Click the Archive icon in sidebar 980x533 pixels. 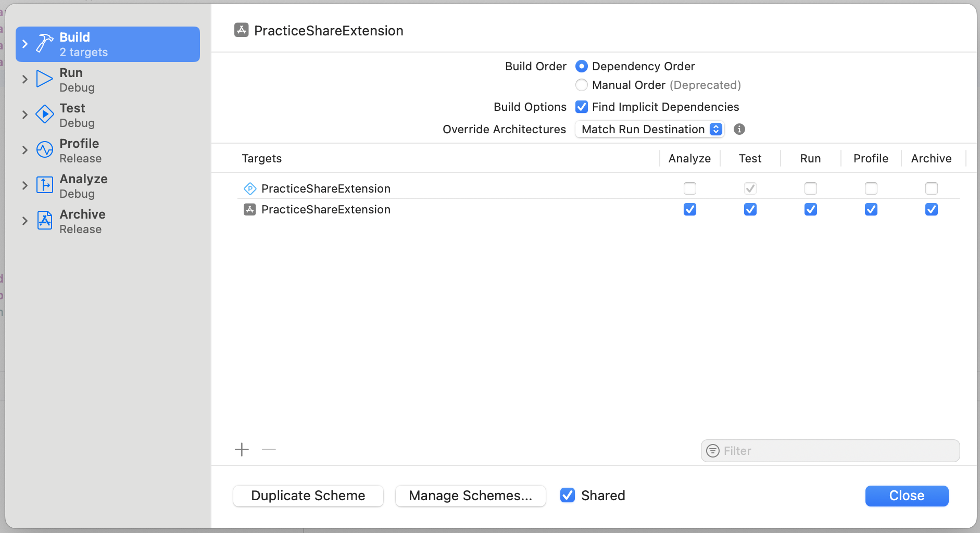[x=45, y=221]
